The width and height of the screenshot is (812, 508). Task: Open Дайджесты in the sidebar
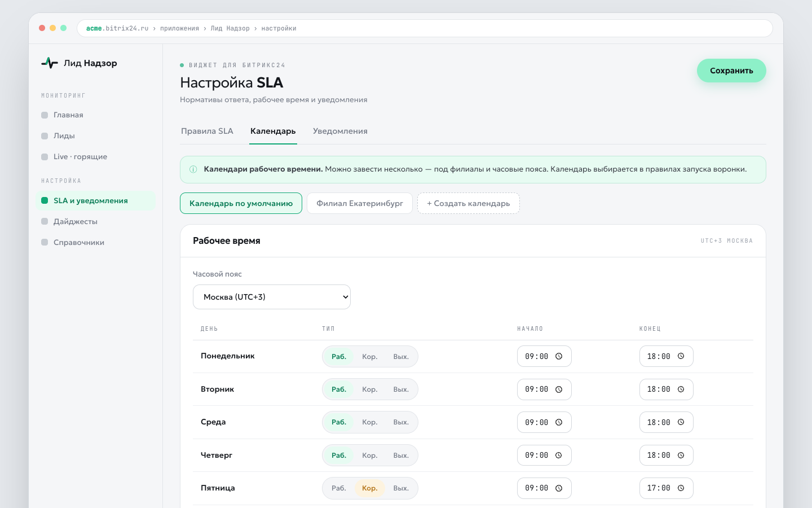coord(95,222)
